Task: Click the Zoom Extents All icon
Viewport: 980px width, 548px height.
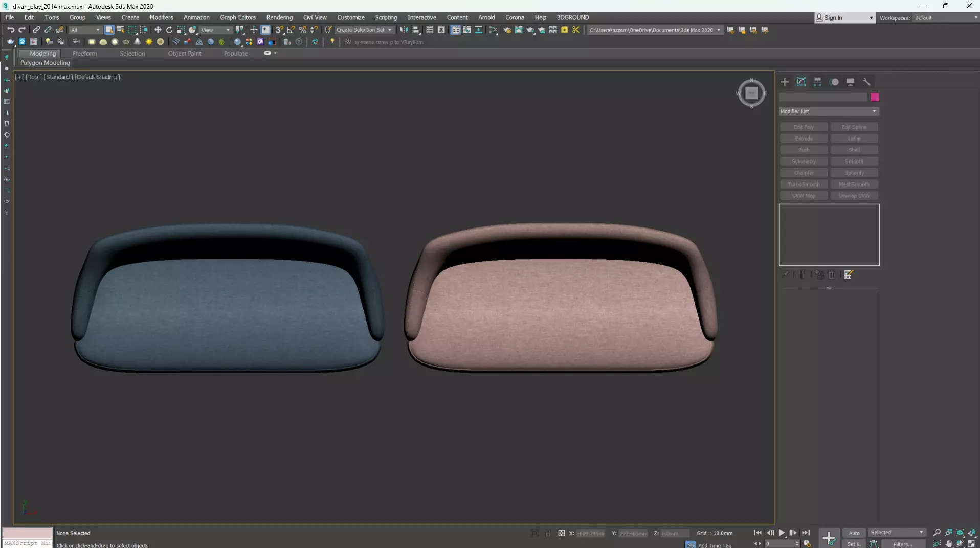Action: tap(971, 533)
